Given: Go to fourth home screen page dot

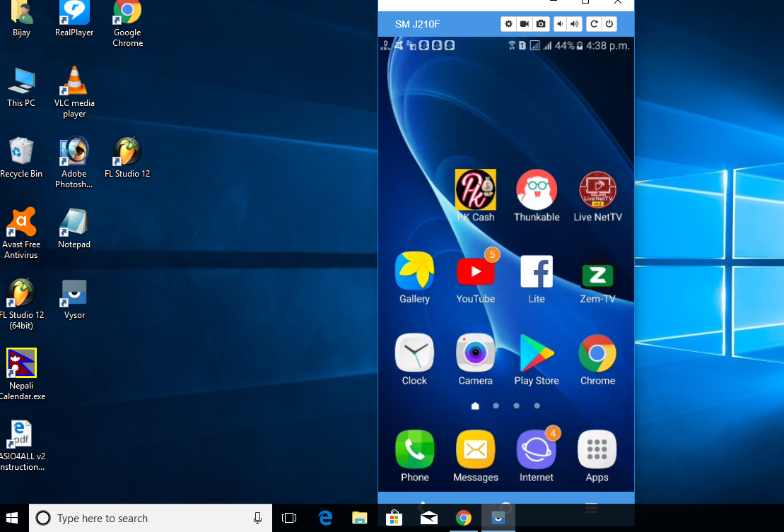Looking at the screenshot, I should [537, 406].
